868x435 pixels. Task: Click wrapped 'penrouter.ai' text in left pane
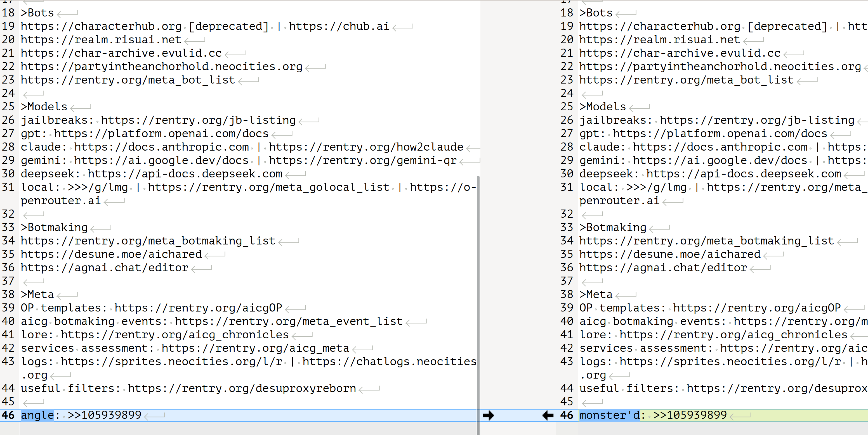tap(61, 201)
